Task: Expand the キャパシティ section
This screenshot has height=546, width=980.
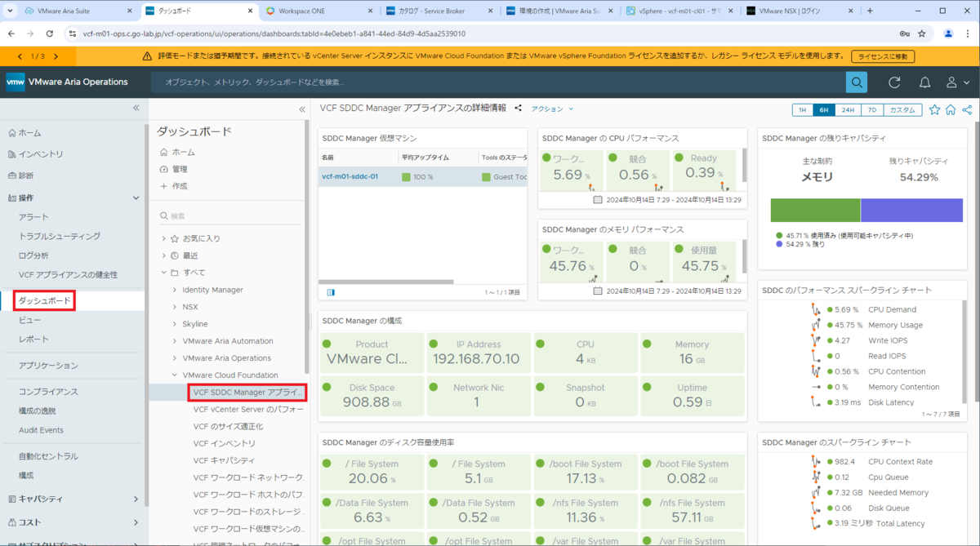Action: [136, 499]
